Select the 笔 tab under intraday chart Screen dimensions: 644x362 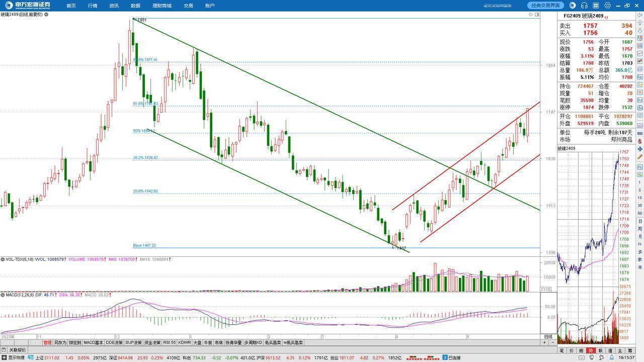point(562,350)
